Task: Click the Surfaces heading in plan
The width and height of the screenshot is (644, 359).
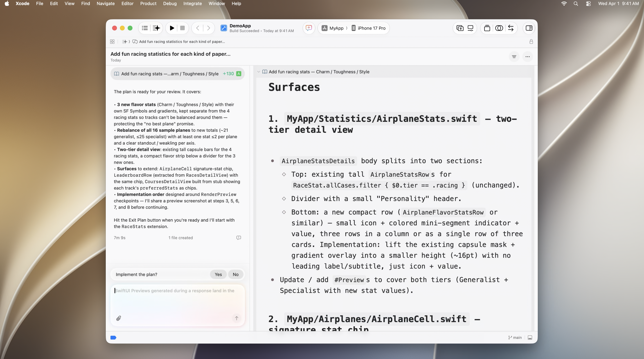Action: (x=294, y=87)
